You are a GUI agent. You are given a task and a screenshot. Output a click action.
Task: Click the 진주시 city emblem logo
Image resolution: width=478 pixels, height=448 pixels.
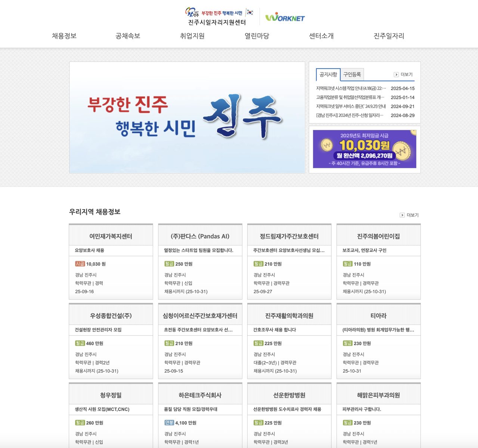(x=192, y=13)
